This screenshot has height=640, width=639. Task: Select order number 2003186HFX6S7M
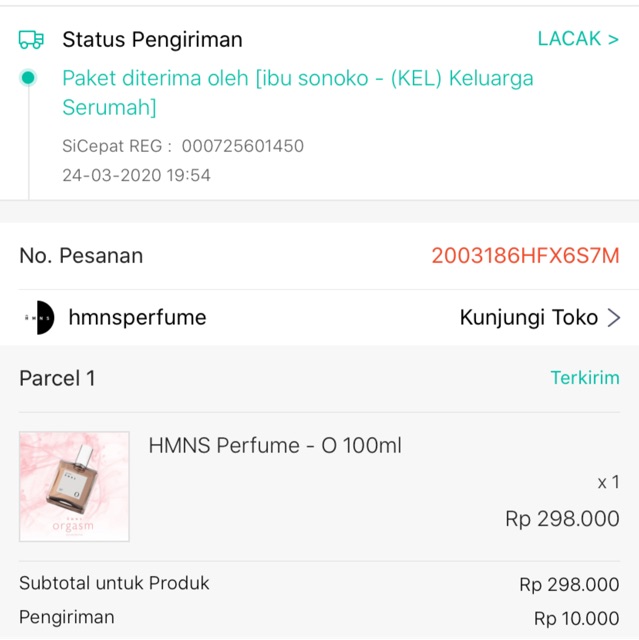tap(525, 255)
